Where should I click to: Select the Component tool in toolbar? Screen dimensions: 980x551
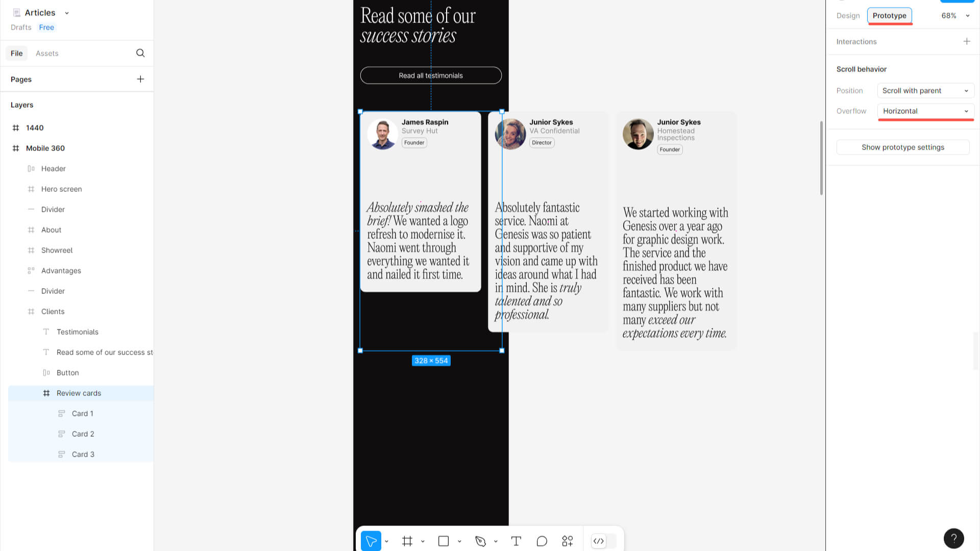pos(568,541)
